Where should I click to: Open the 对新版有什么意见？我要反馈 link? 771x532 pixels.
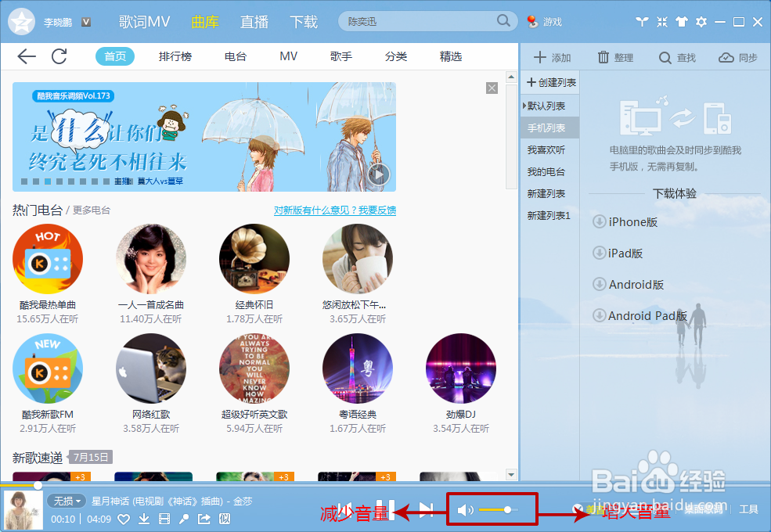(335, 210)
